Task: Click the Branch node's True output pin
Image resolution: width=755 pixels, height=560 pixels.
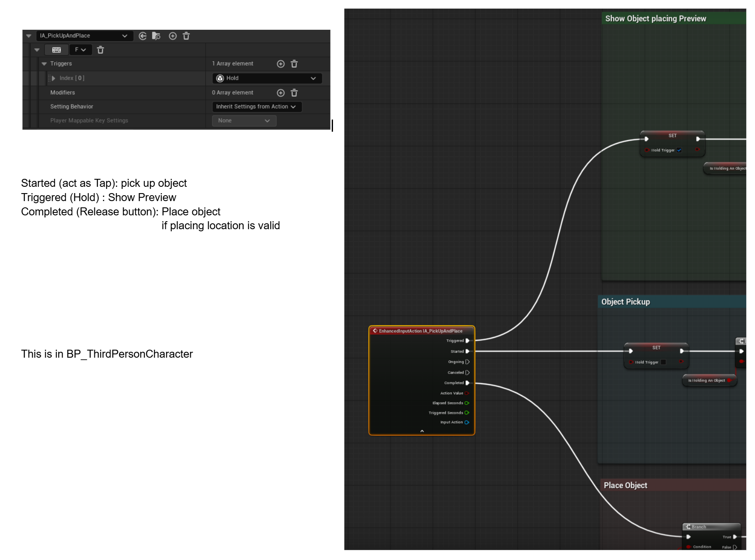Action: point(735,537)
